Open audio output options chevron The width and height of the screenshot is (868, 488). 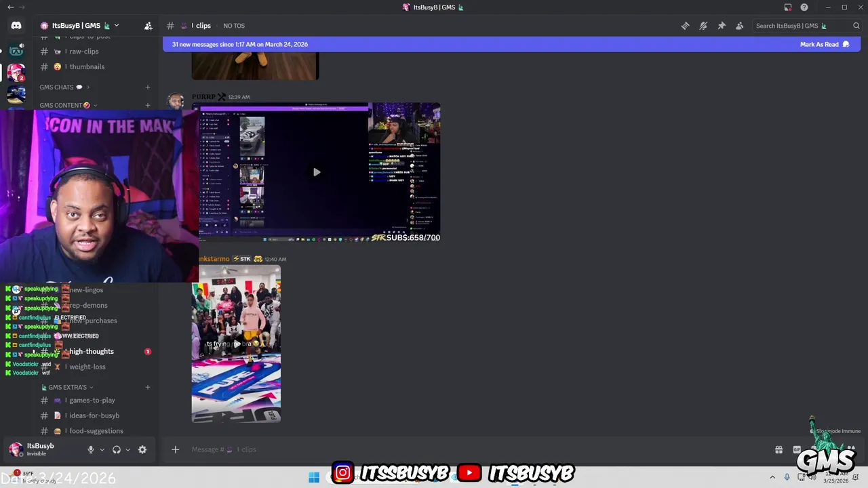[x=127, y=449]
